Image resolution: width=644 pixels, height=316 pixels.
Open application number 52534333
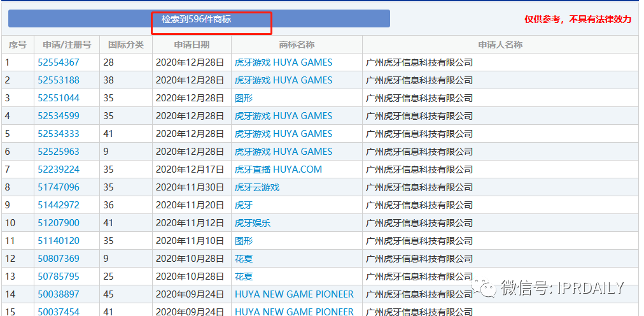click(59, 134)
